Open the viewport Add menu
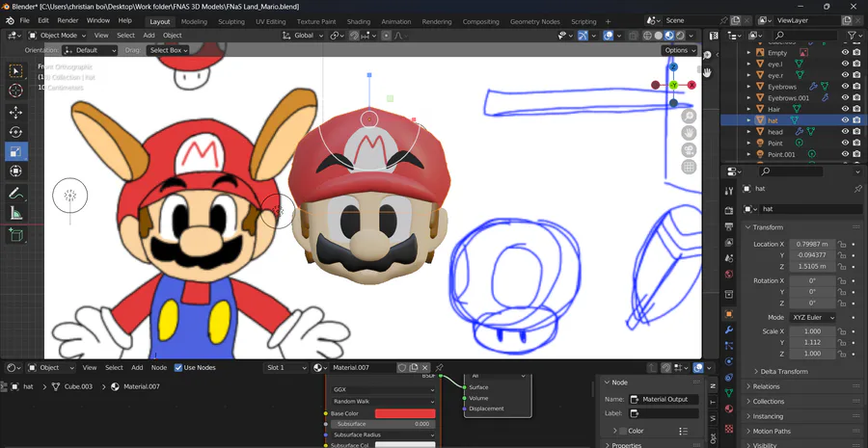Image resolution: width=868 pixels, height=448 pixels. click(149, 36)
